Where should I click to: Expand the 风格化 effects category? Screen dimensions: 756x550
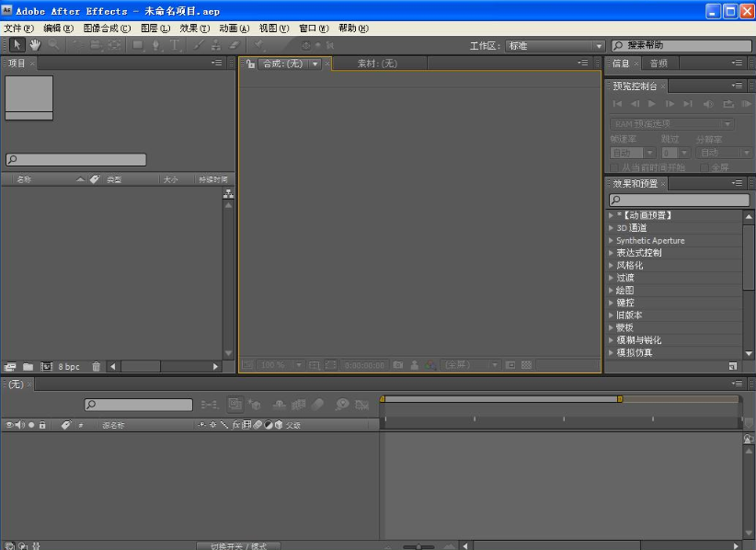(x=610, y=265)
